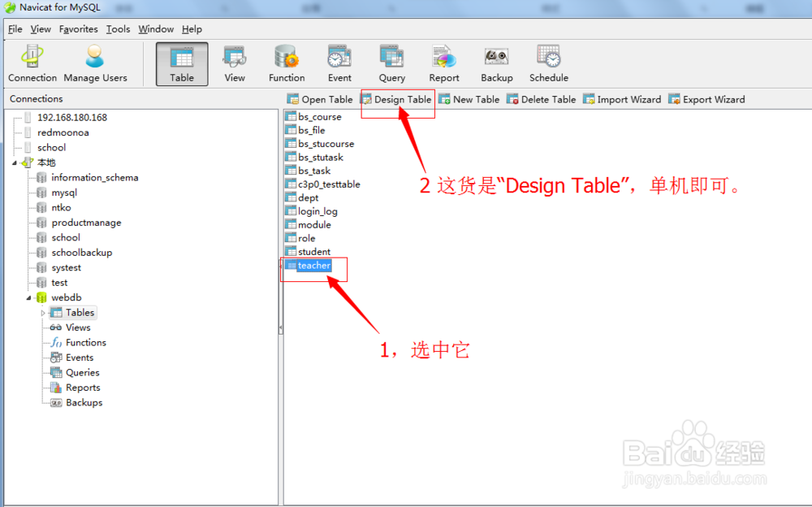
Task: Select the Events node under webdb
Action: click(80, 357)
